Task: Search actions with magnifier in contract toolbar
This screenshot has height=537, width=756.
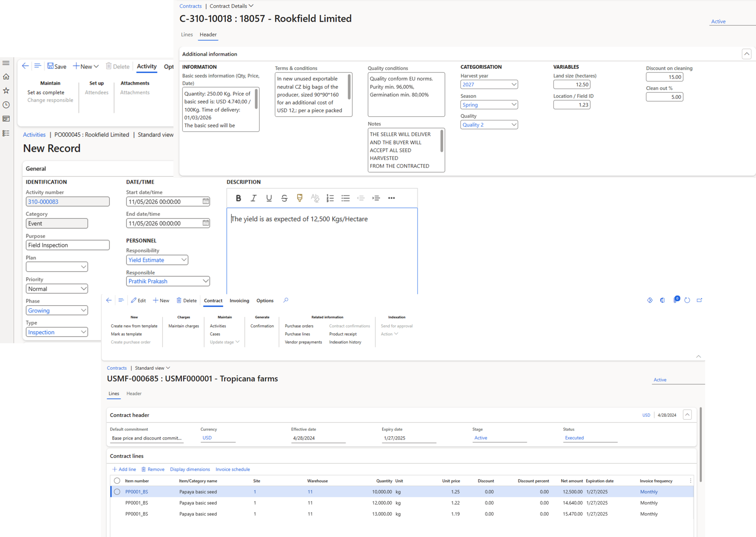Action: click(x=286, y=300)
